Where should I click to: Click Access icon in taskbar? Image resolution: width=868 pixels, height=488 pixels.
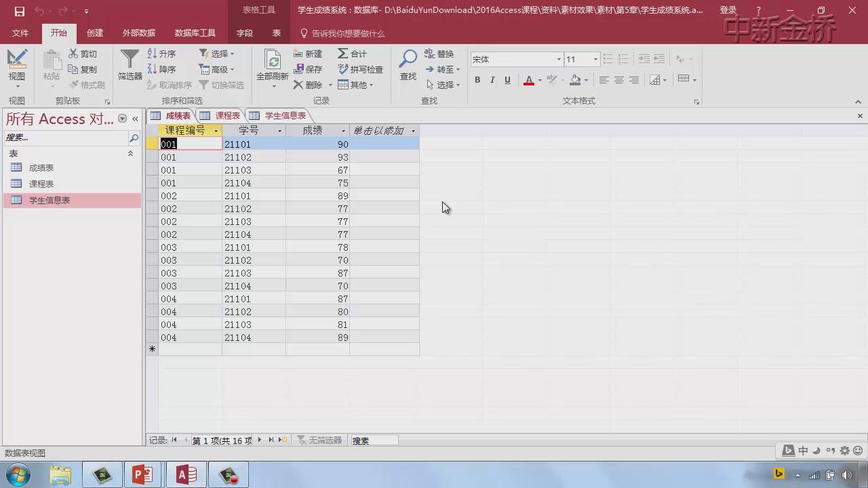[x=186, y=474]
